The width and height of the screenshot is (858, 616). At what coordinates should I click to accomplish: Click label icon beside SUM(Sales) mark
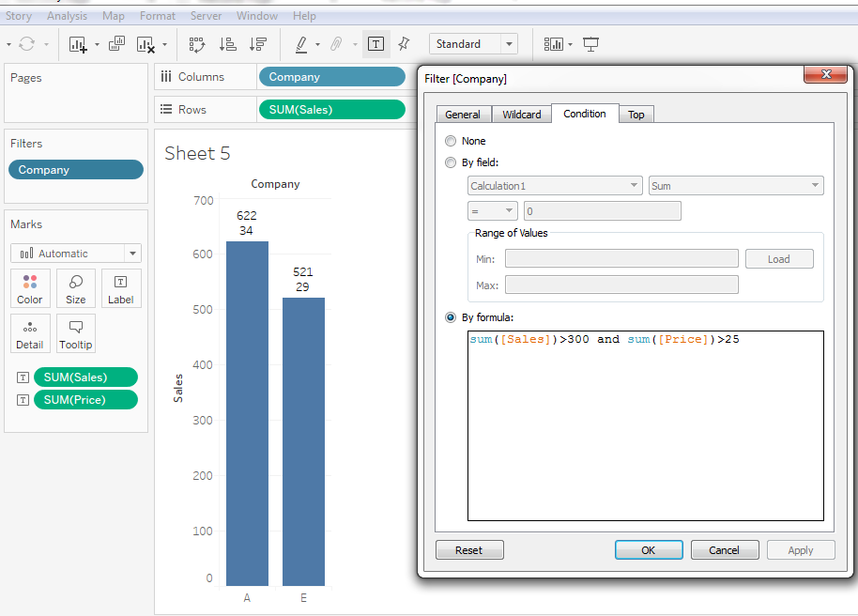23,377
